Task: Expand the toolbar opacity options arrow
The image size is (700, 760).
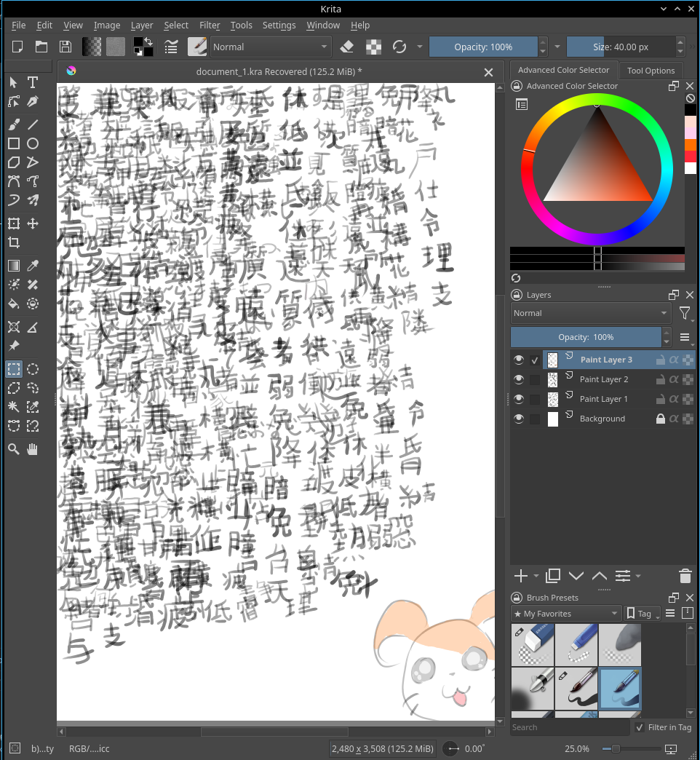Action: coord(557,47)
